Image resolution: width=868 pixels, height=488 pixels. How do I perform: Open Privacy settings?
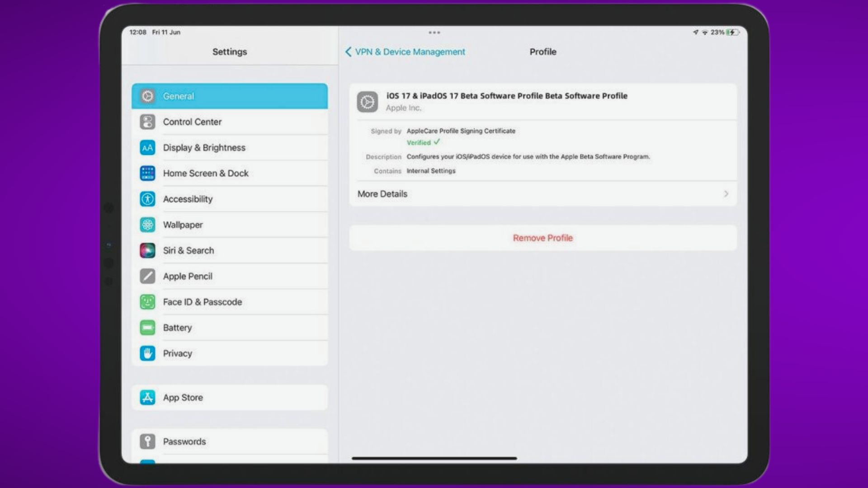(x=230, y=353)
